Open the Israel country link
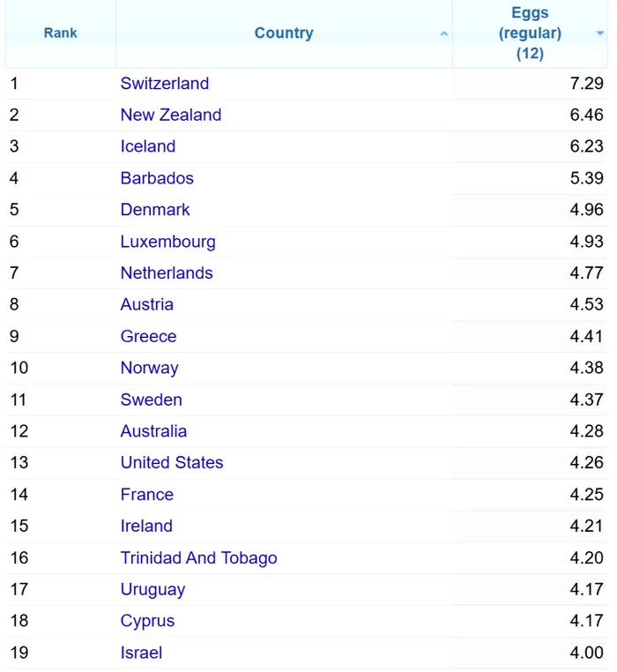Viewport: 617px width, 672px height. [141, 653]
